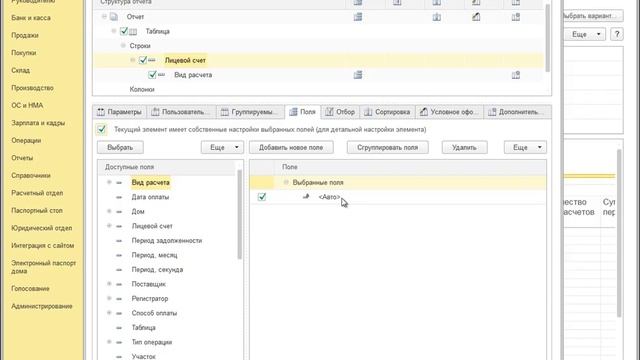Collapse the Таблица node in structure tree

114,31
